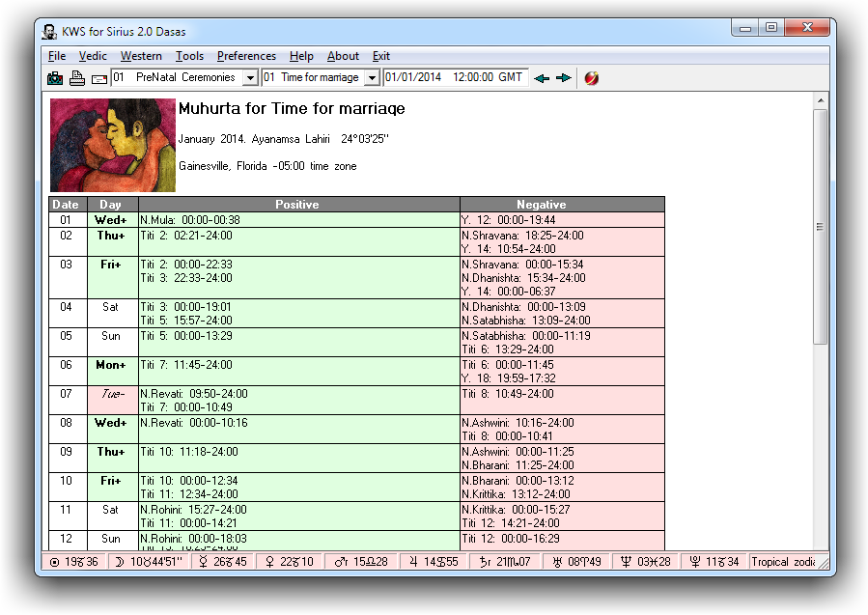The width and height of the screenshot is (868, 615).
Task: Go to previous date with left arrow
Action: click(x=543, y=78)
